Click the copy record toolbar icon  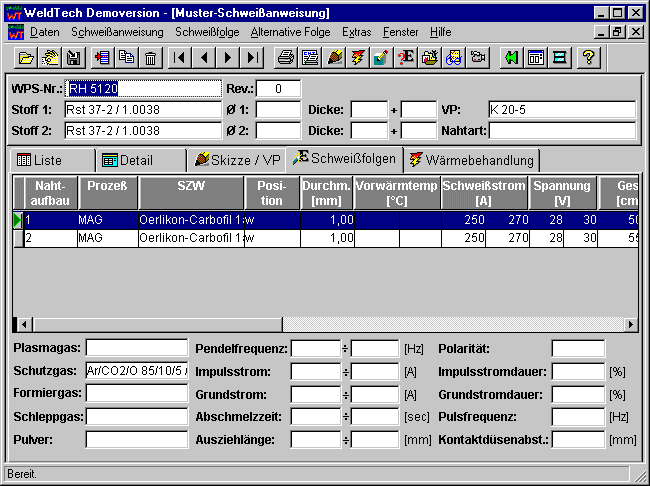(126, 58)
